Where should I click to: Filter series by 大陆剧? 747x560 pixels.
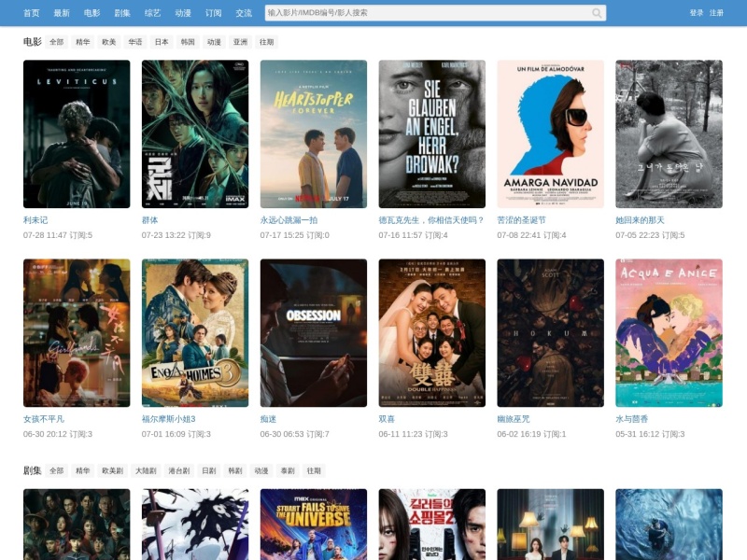[146, 470]
